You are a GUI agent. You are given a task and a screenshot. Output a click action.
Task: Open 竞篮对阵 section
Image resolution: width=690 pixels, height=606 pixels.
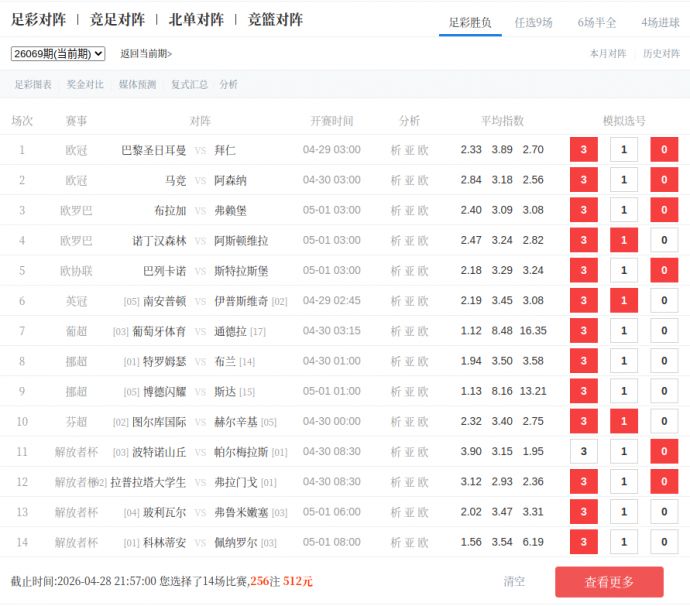point(275,19)
